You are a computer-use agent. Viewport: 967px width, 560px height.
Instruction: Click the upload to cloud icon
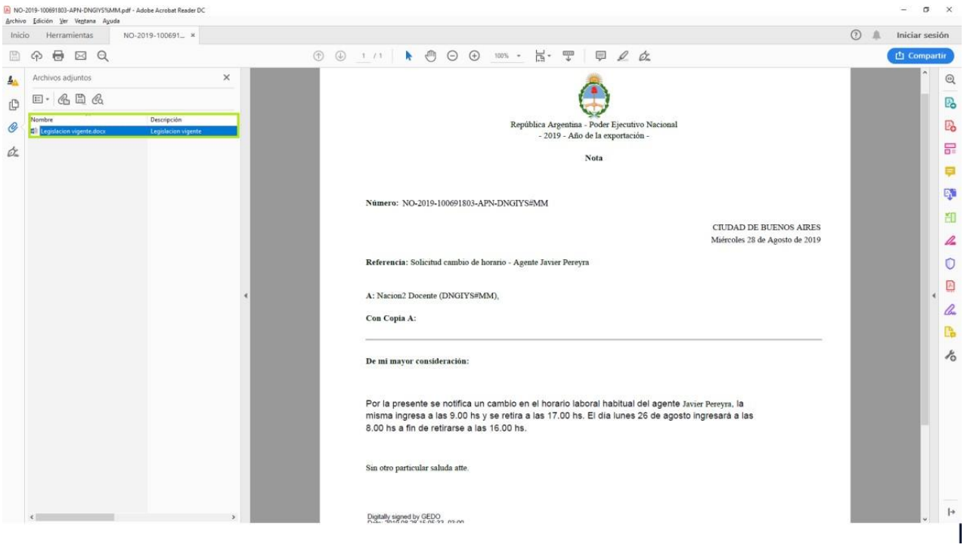(36, 56)
